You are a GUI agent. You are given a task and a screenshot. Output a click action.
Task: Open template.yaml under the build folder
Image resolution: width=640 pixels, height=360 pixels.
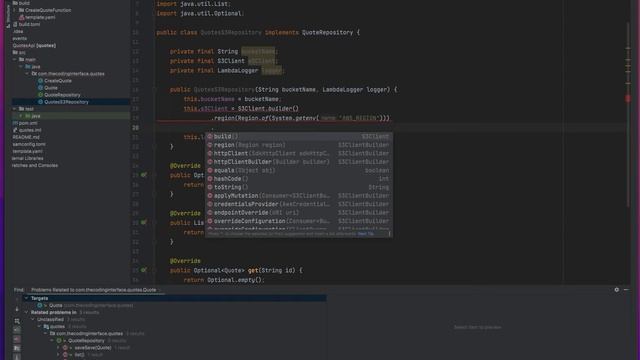click(40, 18)
